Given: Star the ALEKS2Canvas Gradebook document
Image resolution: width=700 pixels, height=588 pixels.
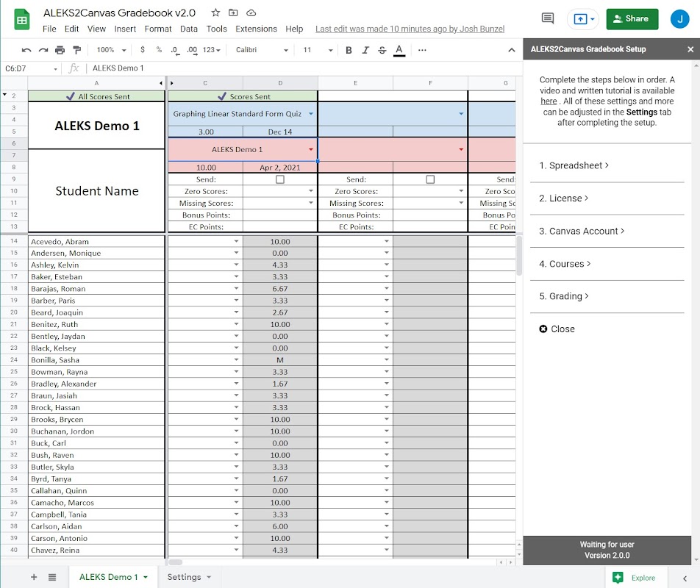Looking at the screenshot, I should [x=215, y=13].
